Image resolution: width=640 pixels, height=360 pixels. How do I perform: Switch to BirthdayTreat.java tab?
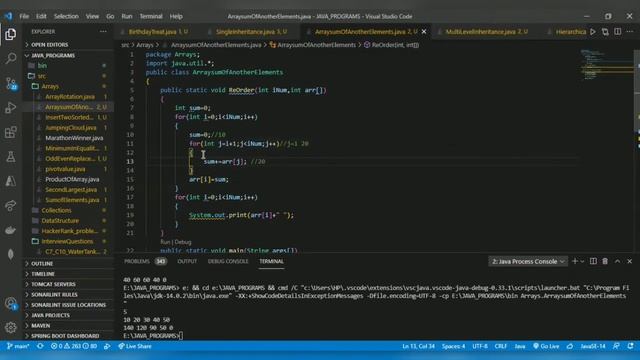pos(158,32)
